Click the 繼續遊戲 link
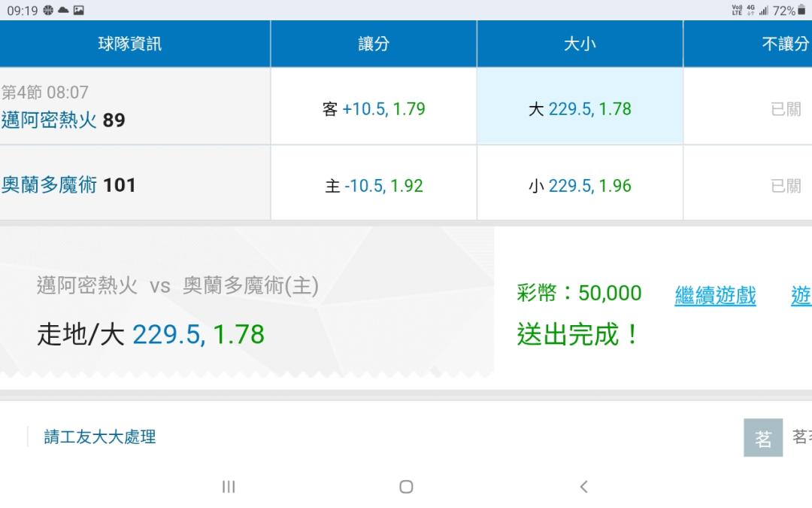Viewport: 812px width, 508px height. (x=715, y=295)
